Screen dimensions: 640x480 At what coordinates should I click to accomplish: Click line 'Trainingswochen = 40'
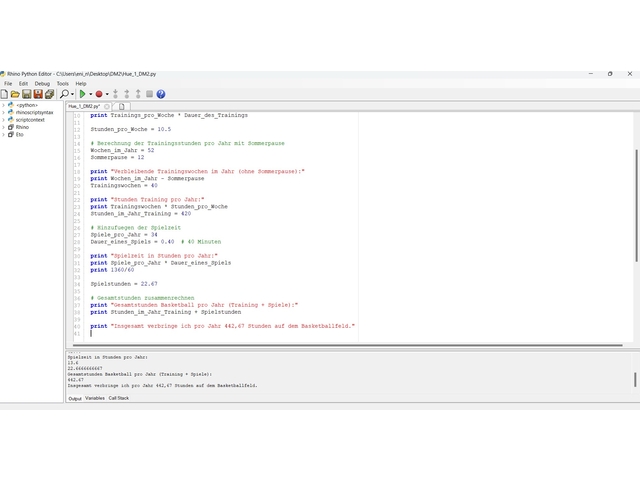(x=124, y=186)
